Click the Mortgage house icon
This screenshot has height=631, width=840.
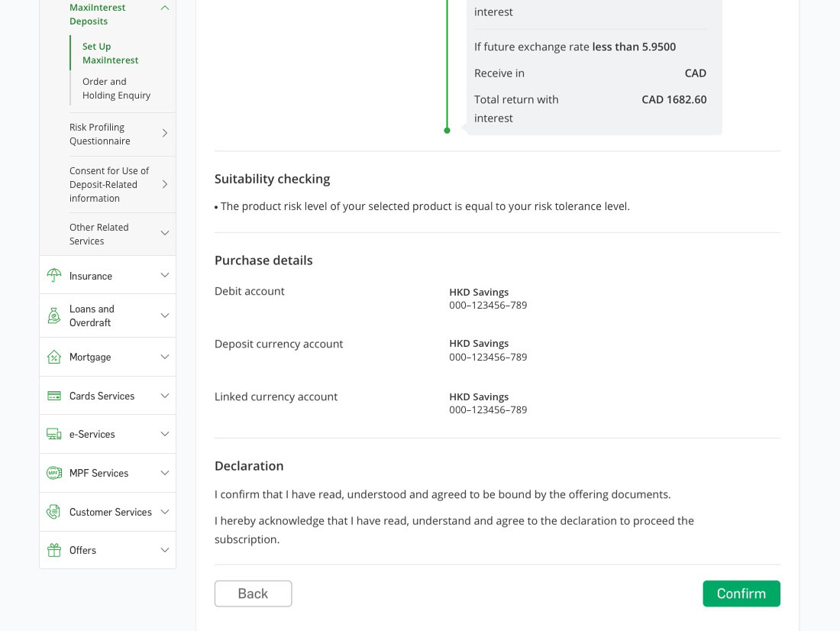coord(54,357)
